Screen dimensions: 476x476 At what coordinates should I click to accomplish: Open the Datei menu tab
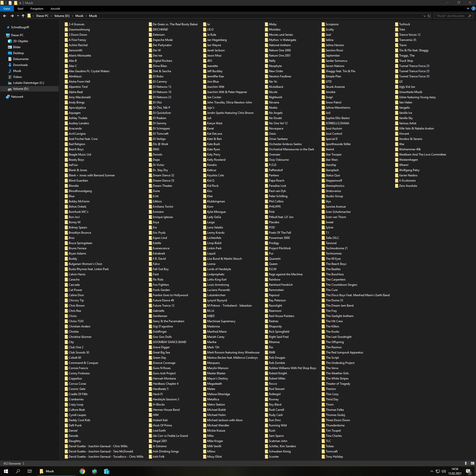pyautogui.click(x=7, y=9)
